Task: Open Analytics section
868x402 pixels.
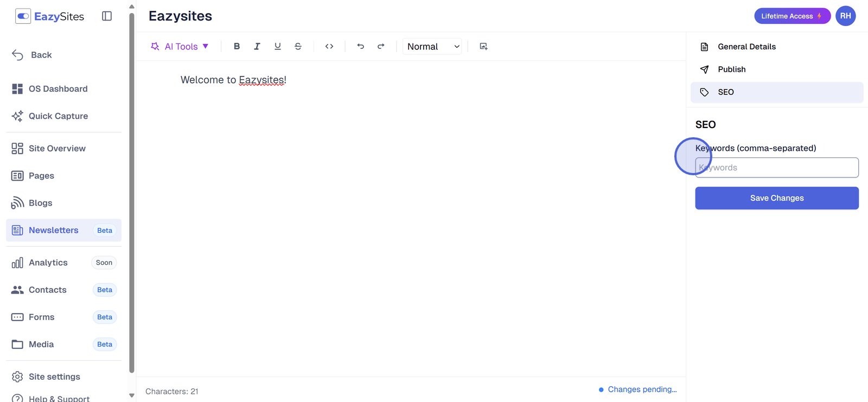Action: pos(63,263)
